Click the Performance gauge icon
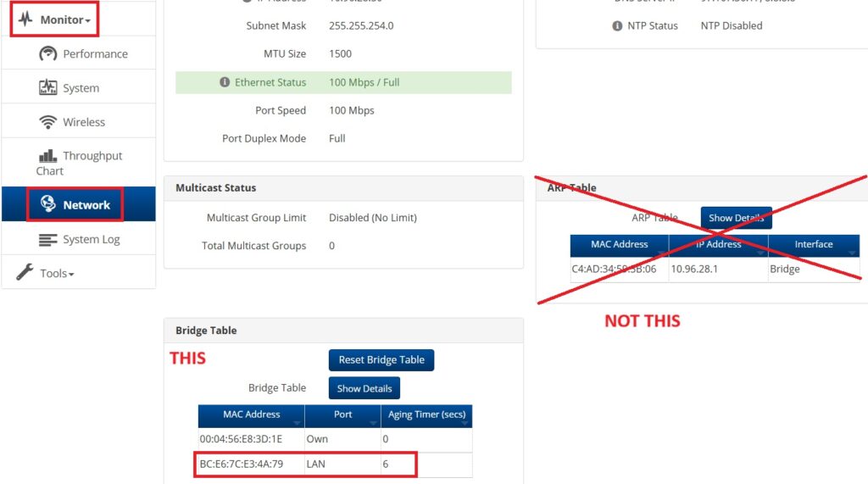The width and height of the screenshot is (868, 484). pos(48,53)
